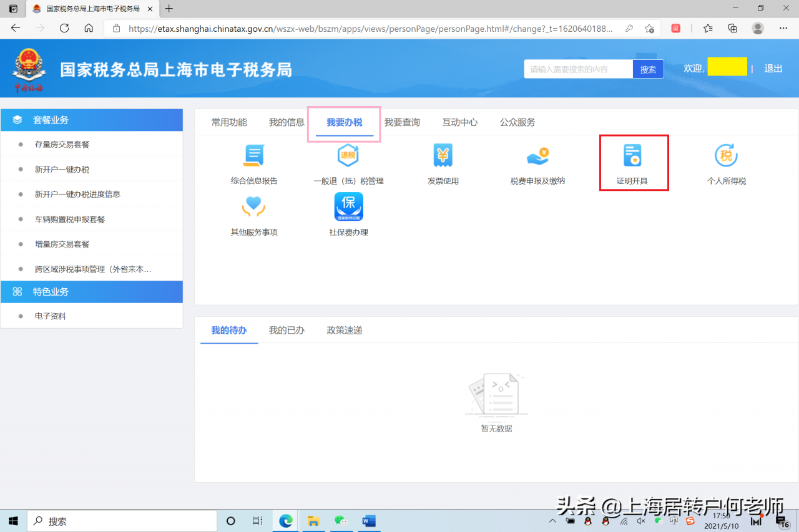Switch to the 我要查询 tab
The width and height of the screenshot is (799, 532).
pyautogui.click(x=403, y=122)
